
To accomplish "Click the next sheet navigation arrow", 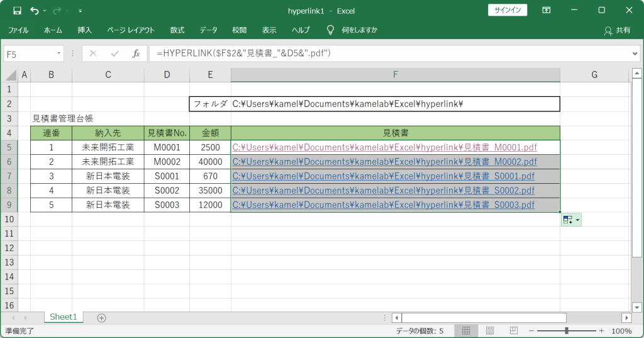I will coord(25,318).
